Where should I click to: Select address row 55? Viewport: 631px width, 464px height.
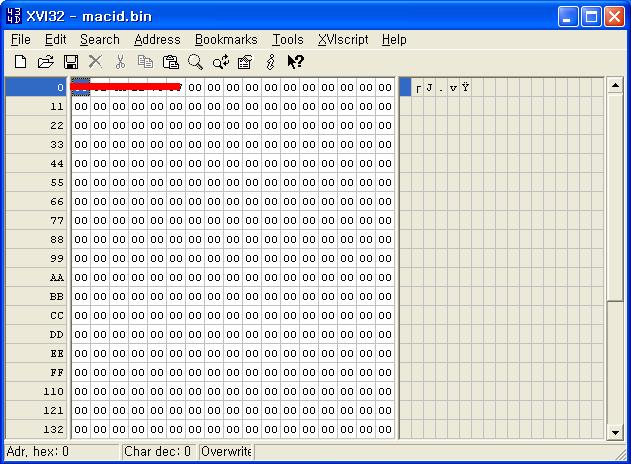(x=36, y=182)
